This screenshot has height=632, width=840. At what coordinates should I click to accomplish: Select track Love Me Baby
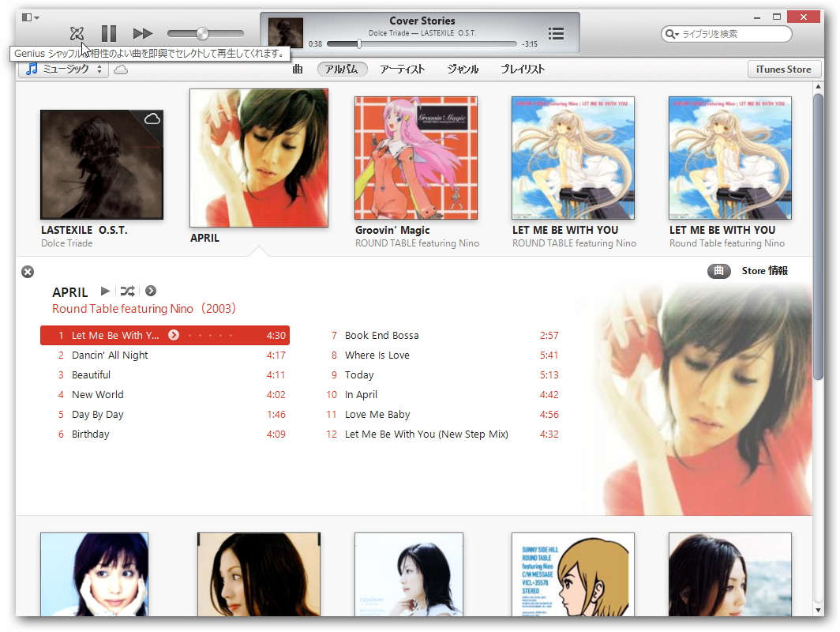click(437, 415)
